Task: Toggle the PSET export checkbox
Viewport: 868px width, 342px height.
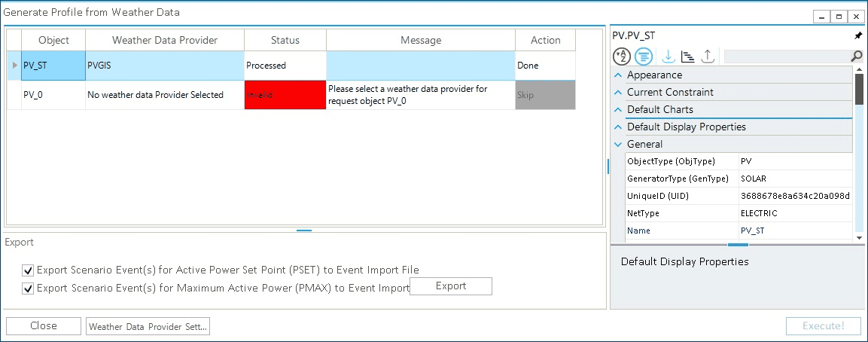Action: pyautogui.click(x=29, y=270)
